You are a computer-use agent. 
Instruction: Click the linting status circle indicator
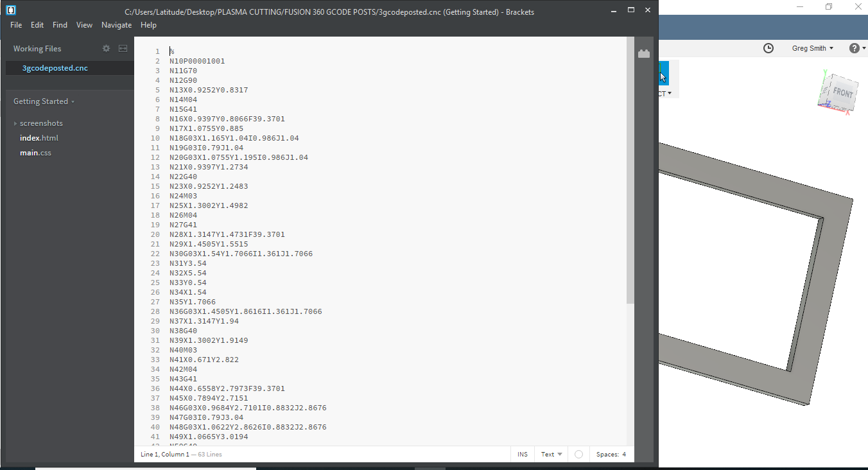[x=578, y=455]
